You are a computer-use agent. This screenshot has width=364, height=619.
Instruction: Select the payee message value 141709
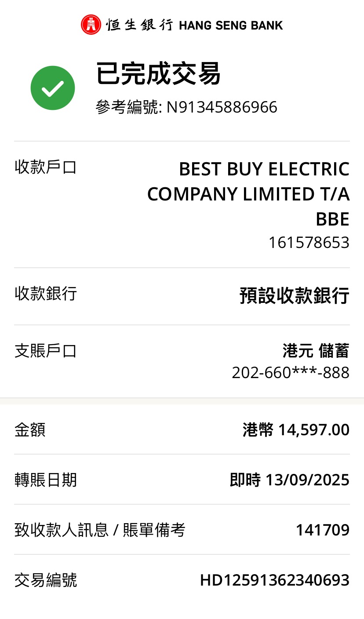(322, 530)
